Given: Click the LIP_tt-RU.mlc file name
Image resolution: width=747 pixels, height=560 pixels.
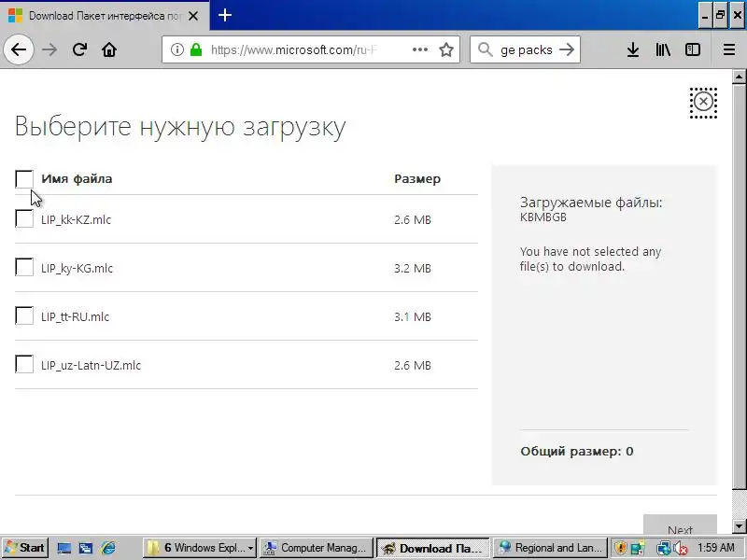Looking at the screenshot, I should (76, 316).
